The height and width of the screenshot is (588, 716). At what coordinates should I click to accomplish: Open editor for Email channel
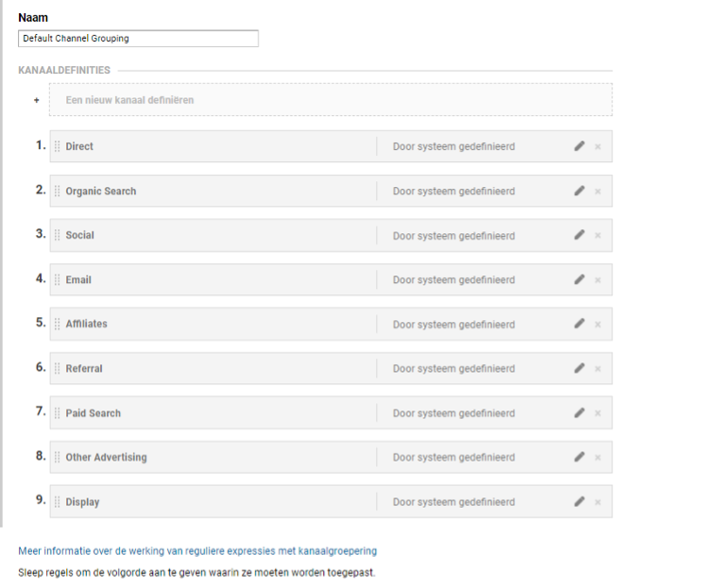tap(579, 279)
